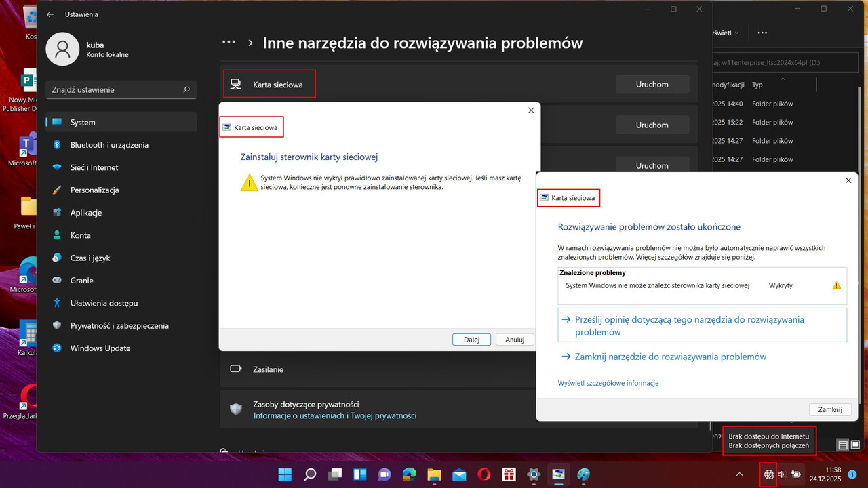Open Task View from taskbar

(x=335, y=474)
